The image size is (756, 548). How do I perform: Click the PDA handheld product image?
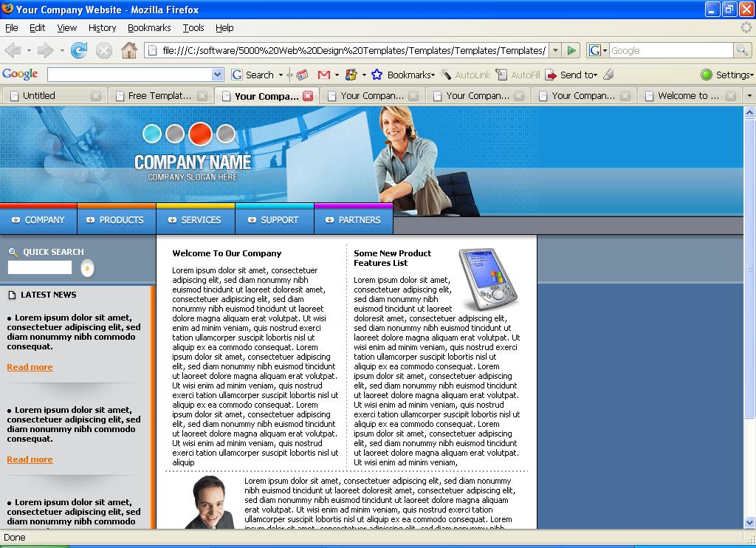point(487,279)
